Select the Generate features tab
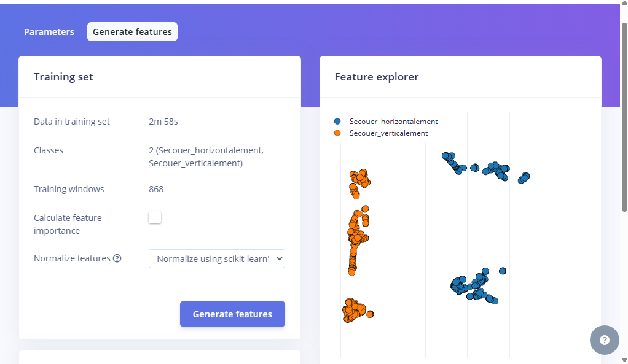The height and width of the screenshot is (364, 628). pos(132,32)
